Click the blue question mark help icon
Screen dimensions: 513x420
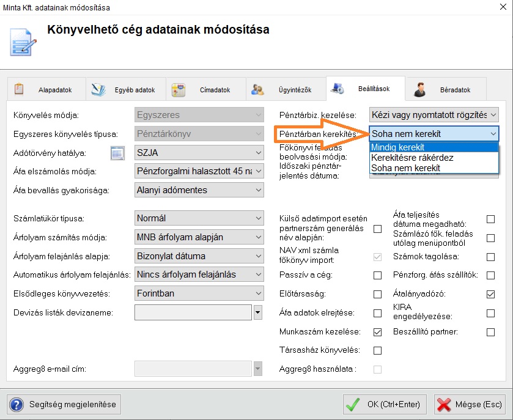(17, 404)
